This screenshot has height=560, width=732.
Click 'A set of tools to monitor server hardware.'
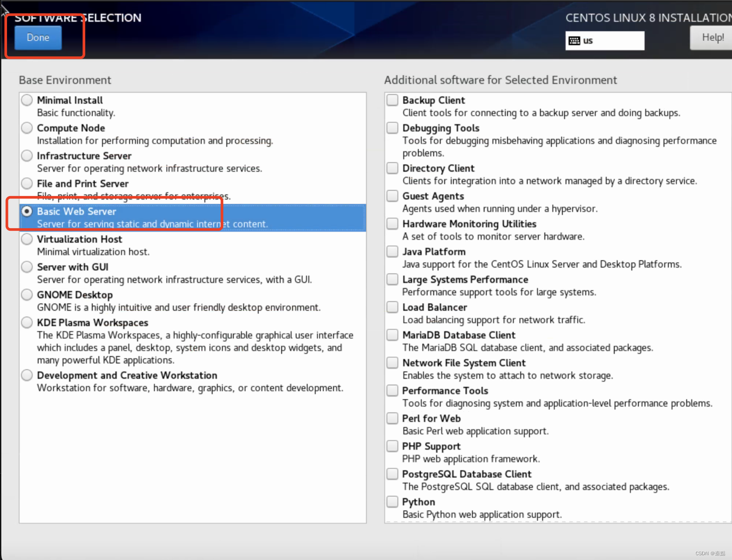point(493,236)
